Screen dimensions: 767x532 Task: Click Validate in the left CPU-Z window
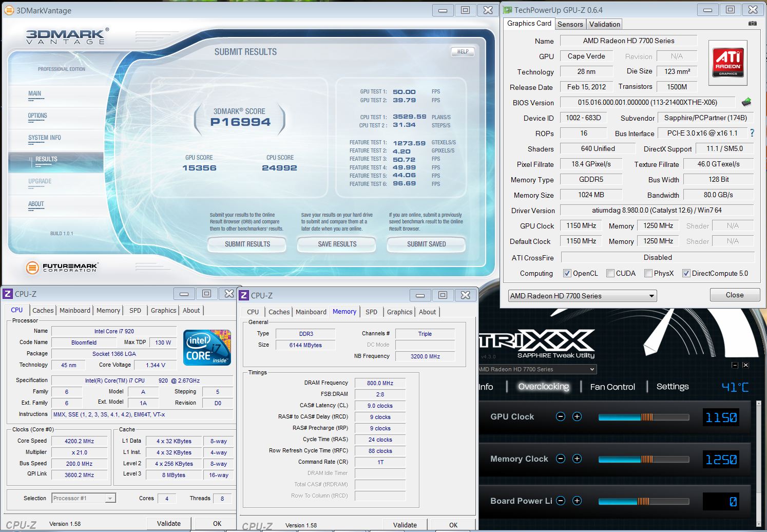[169, 523]
